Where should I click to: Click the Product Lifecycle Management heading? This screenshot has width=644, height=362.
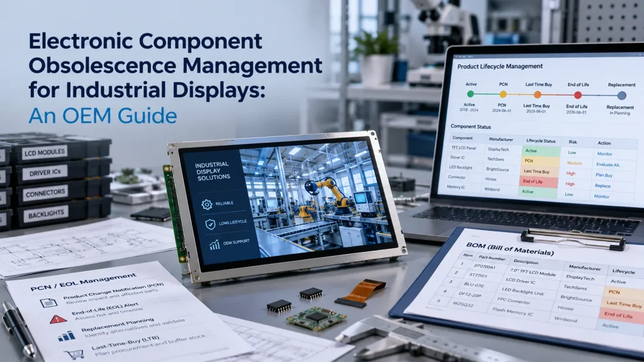tap(499, 67)
